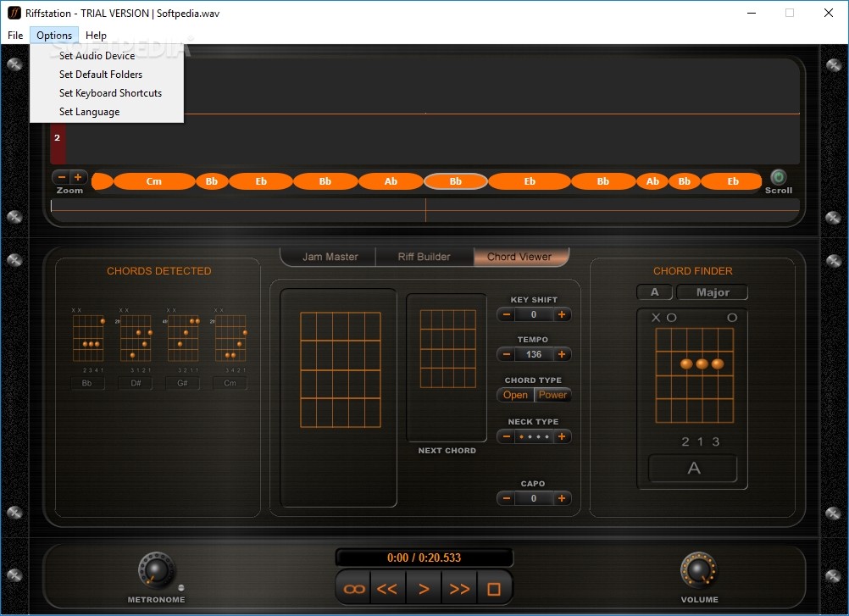
Task: Switch to the Jam Master tab
Action: [x=330, y=257]
